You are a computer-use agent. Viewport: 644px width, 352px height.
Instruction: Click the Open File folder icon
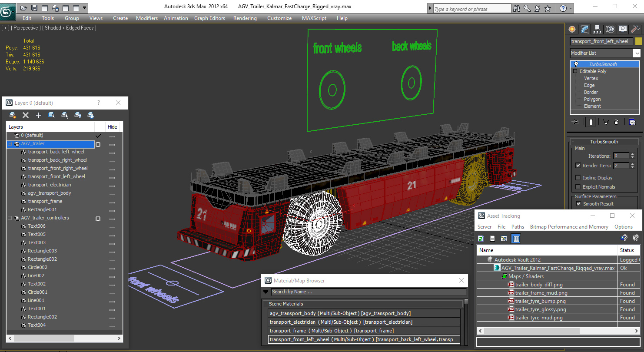(24, 8)
